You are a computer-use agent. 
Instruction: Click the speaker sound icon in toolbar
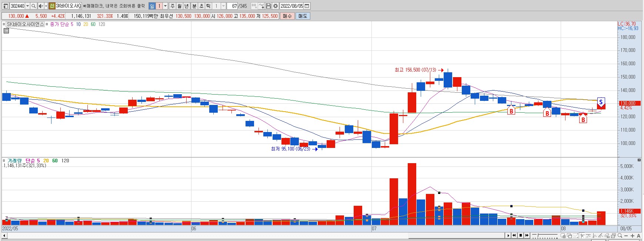[41, 6]
